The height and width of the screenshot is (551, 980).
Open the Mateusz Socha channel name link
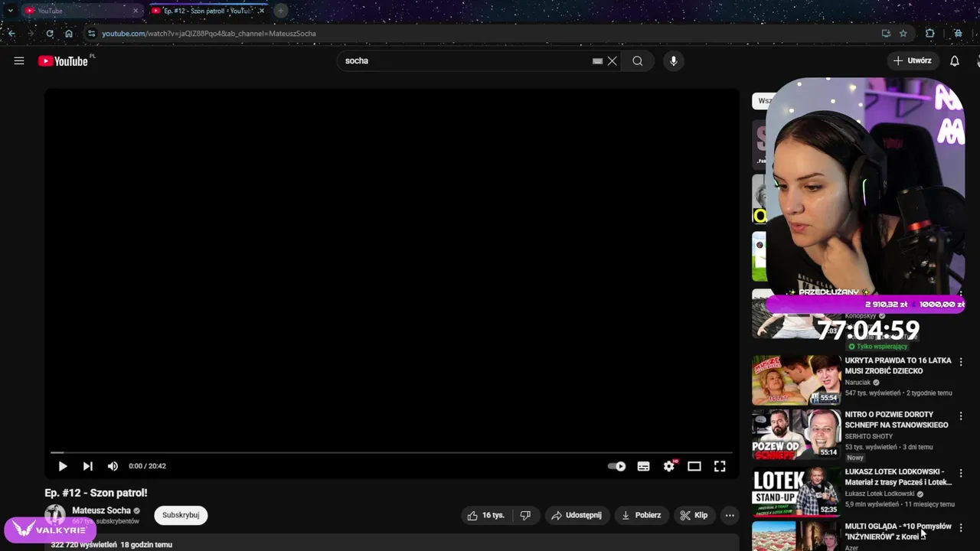[101, 510]
